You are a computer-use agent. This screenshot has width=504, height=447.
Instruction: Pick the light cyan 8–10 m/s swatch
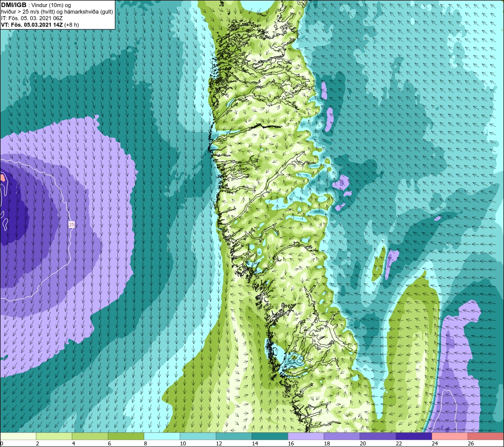[162, 436]
